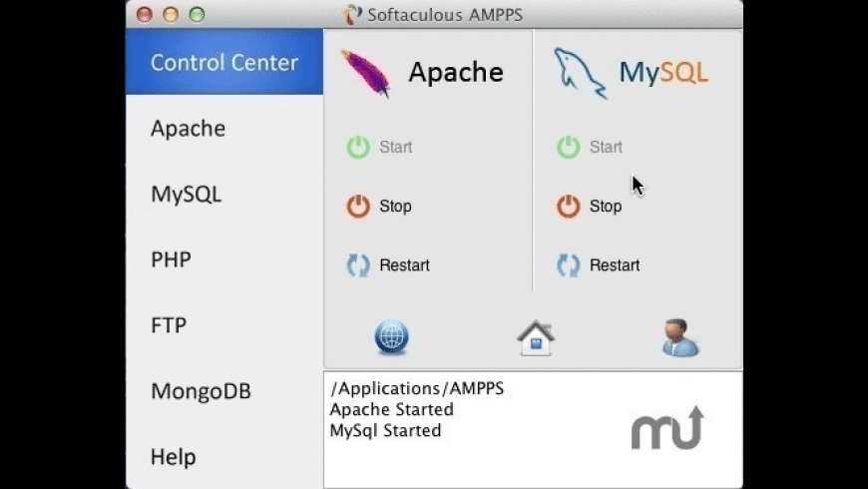Close the window with red button

click(x=145, y=14)
